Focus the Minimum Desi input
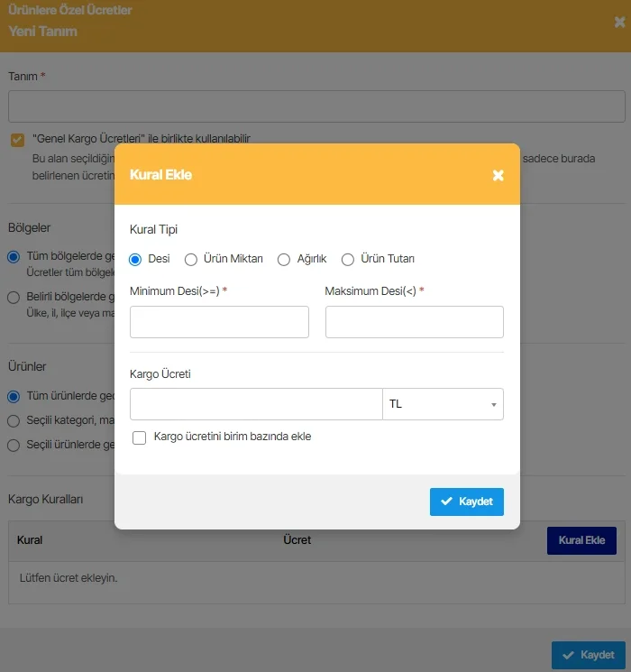The image size is (631, 672). click(x=219, y=322)
